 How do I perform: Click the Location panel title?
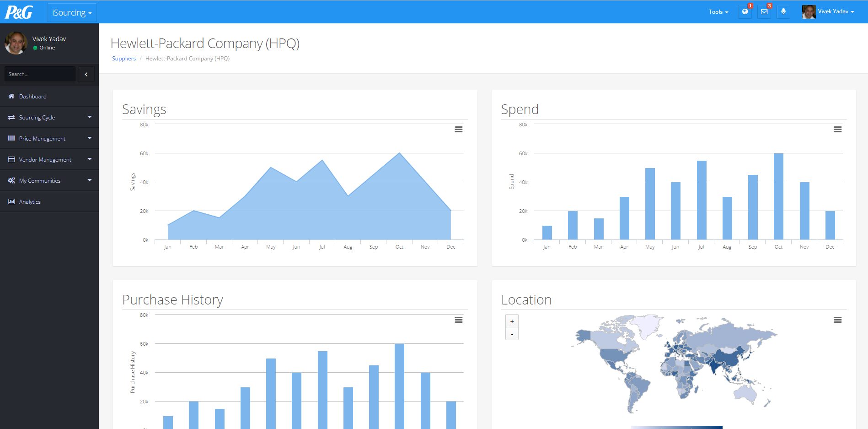(x=526, y=300)
